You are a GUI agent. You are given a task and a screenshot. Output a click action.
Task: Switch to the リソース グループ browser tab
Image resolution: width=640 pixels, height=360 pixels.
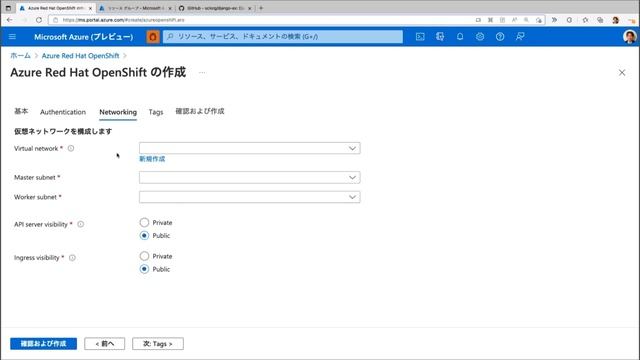coord(136,8)
